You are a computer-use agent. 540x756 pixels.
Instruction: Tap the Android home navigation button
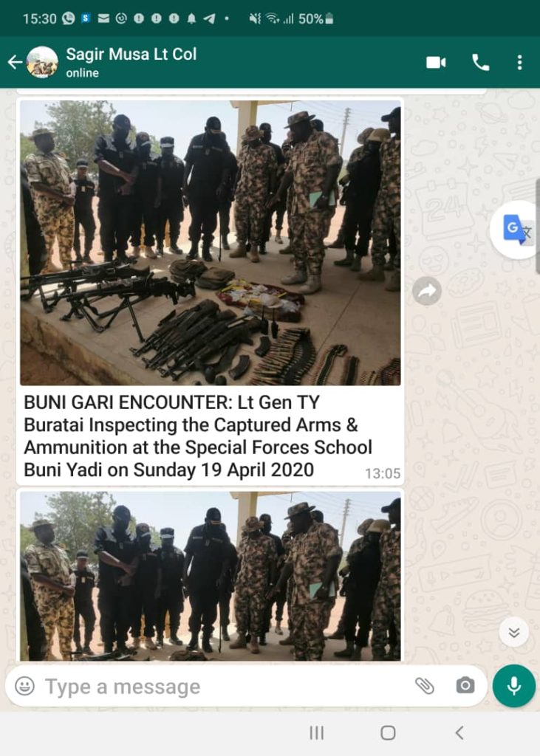pos(388,733)
